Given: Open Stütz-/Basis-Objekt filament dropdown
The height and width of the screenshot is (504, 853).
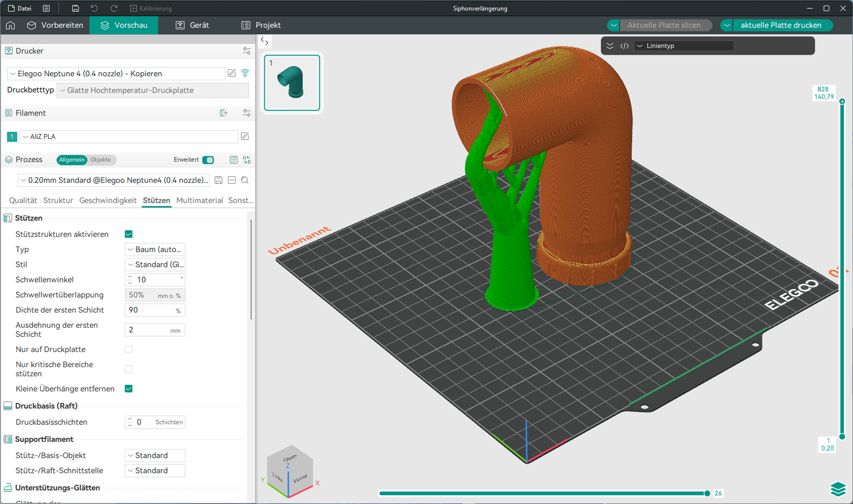Looking at the screenshot, I should (155, 456).
